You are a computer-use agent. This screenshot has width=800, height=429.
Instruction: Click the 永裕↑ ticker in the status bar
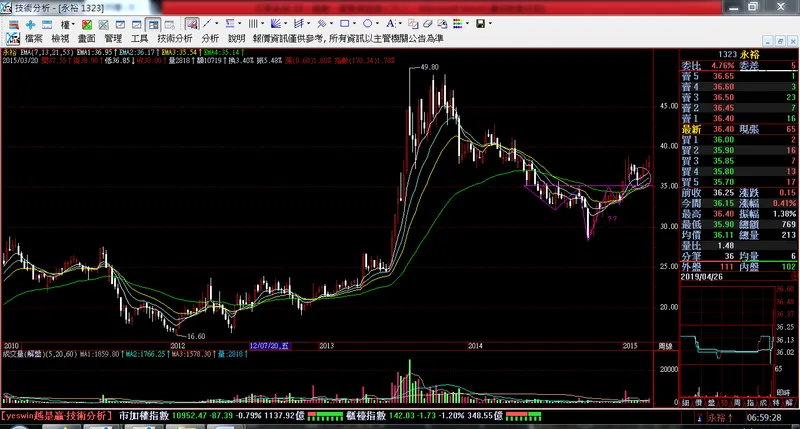pos(720,418)
